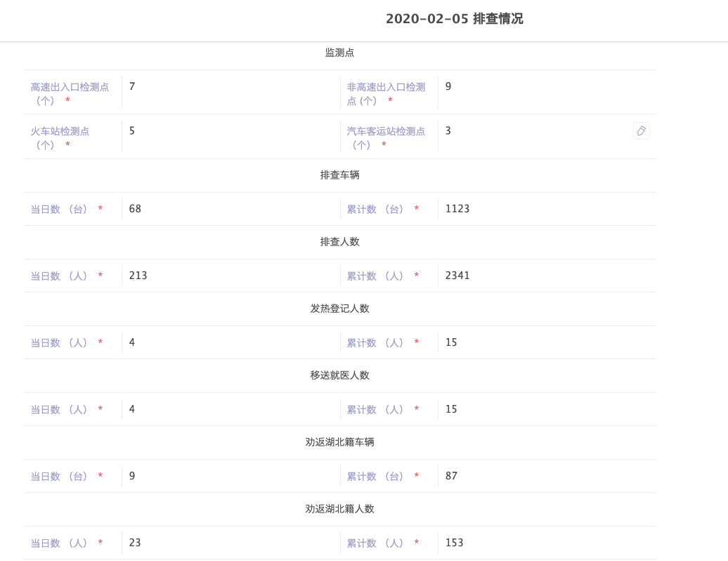Select the 火车站检测点 value 5

click(132, 131)
